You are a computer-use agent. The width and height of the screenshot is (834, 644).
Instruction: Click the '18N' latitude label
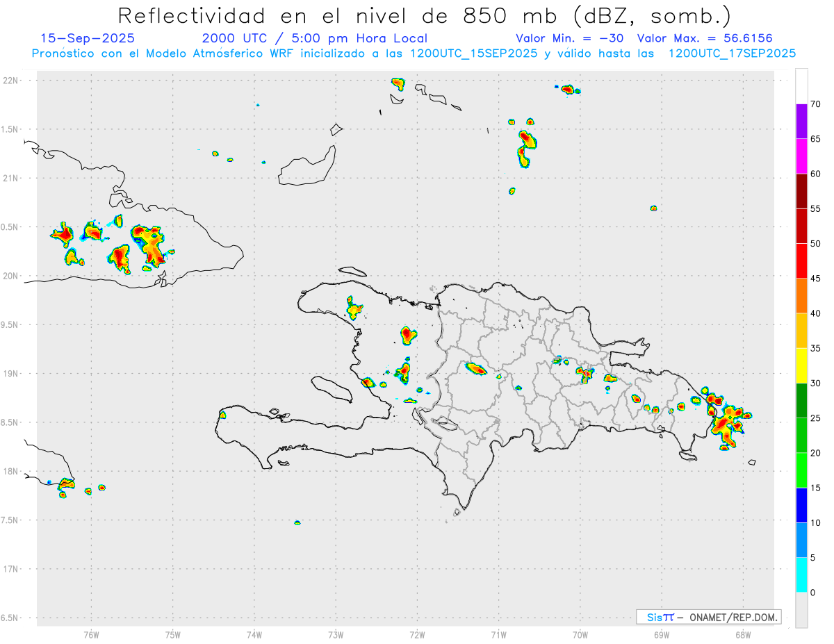[x=12, y=472]
